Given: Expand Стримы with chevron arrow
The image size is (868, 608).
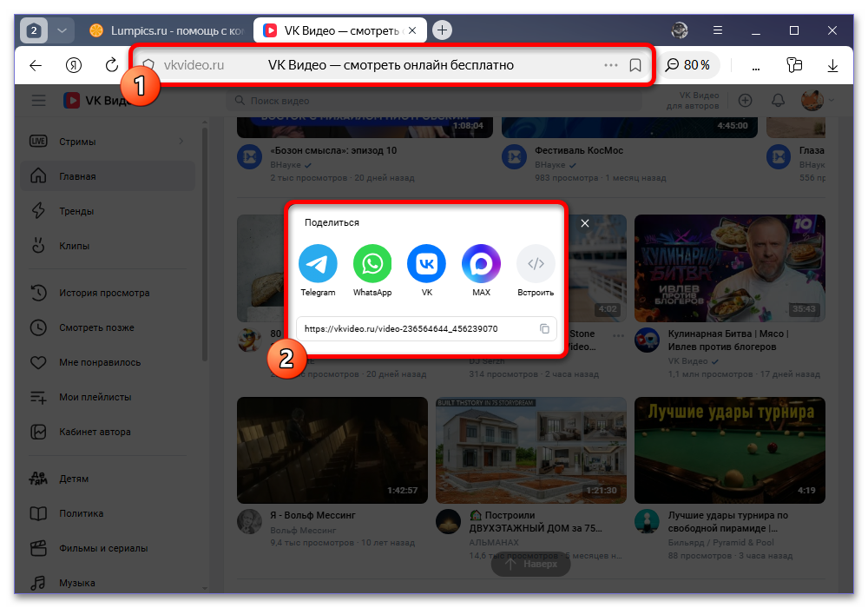Looking at the screenshot, I should (x=181, y=142).
